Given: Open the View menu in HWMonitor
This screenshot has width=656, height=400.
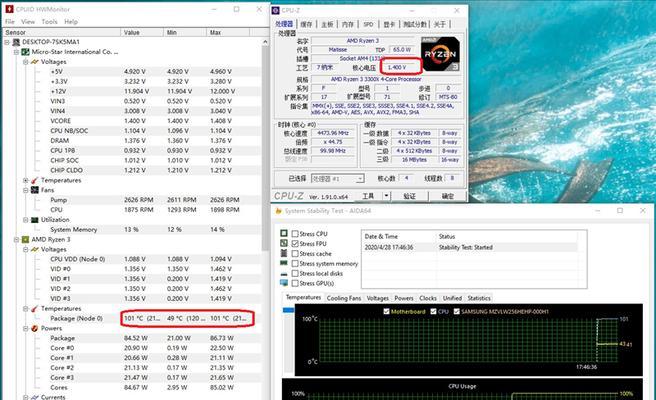Looking at the screenshot, I should pos(28,21).
